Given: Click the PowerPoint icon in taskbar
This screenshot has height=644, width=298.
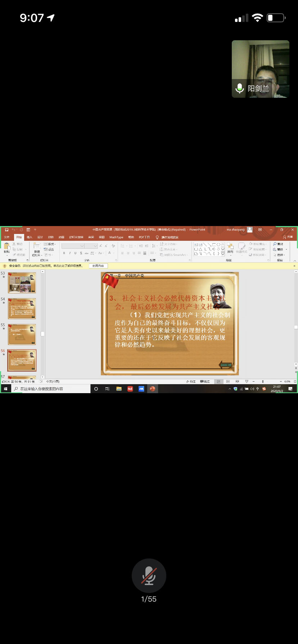Looking at the screenshot, I should pos(152,389).
